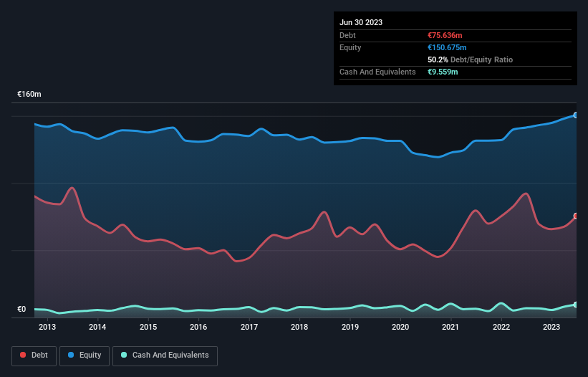This screenshot has width=588, height=377.
Task: Click the €9.559m cash value in tooltip
Action: (x=443, y=72)
